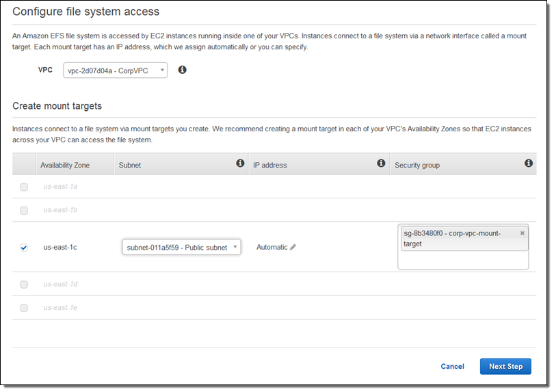Click the info icon next to VPC dropdown

182,70
